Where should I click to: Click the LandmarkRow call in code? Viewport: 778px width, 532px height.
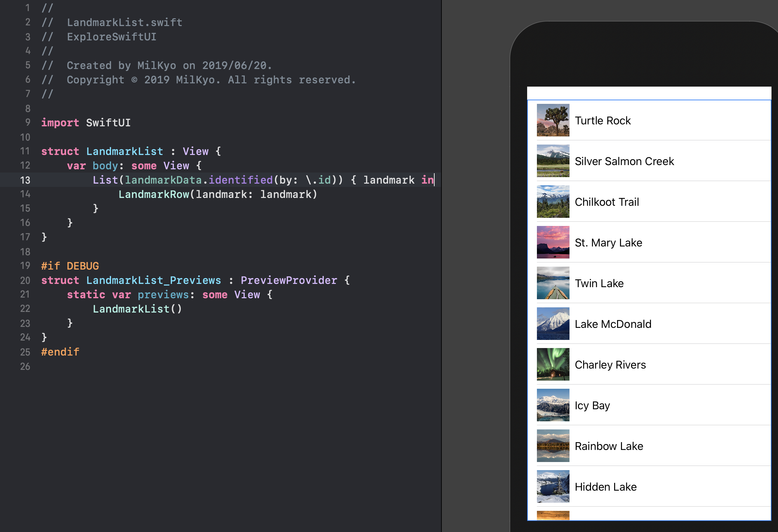click(x=154, y=194)
